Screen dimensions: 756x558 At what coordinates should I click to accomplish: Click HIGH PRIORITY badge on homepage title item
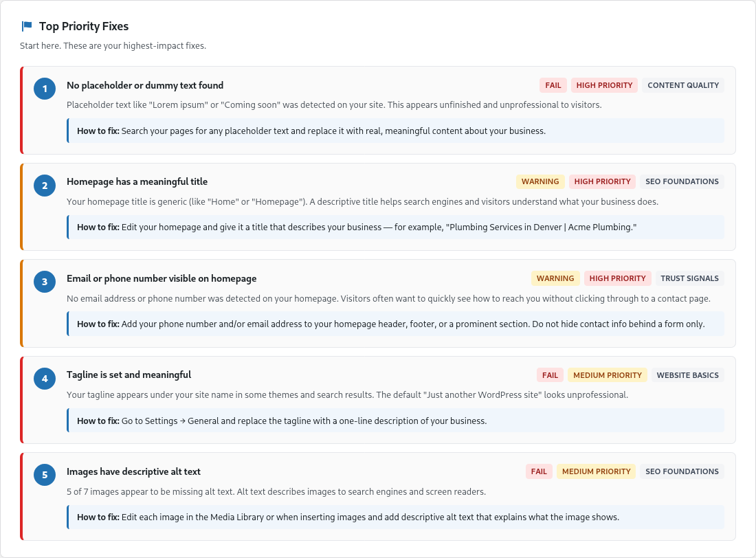coord(602,182)
